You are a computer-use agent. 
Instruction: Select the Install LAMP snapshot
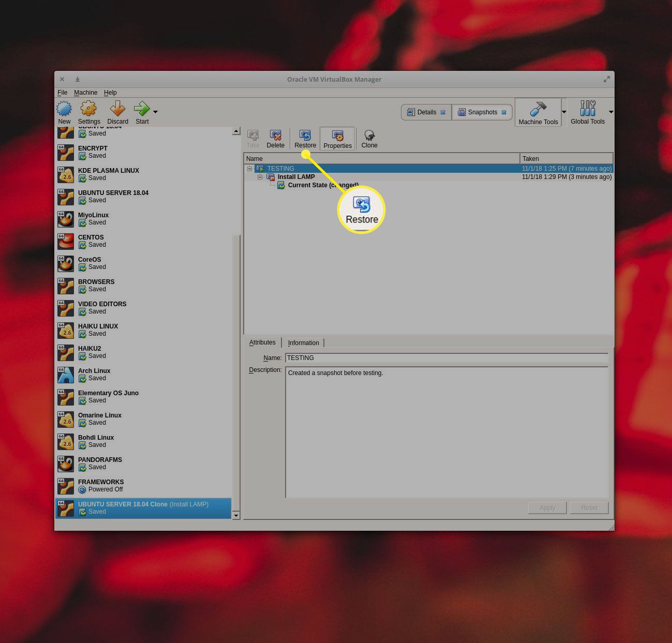point(296,177)
